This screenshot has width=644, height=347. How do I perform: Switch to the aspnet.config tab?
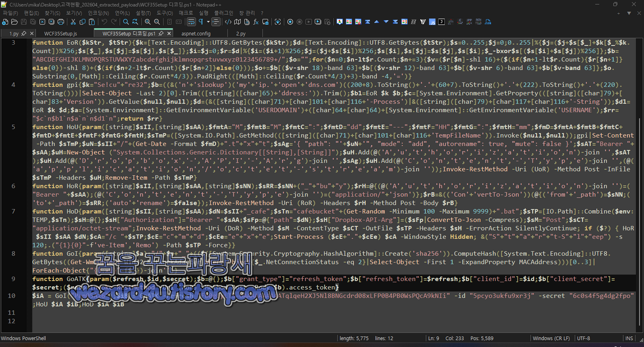196,33
